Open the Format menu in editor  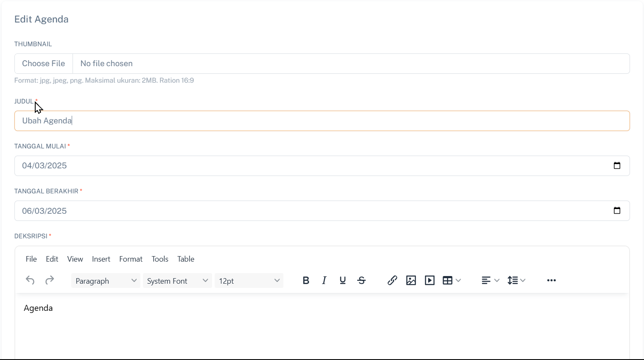tap(131, 259)
